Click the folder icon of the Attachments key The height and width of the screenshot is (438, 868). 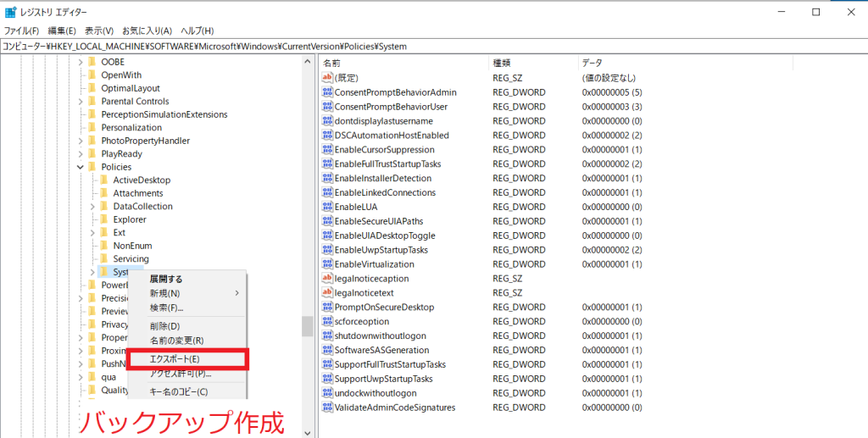coord(104,193)
